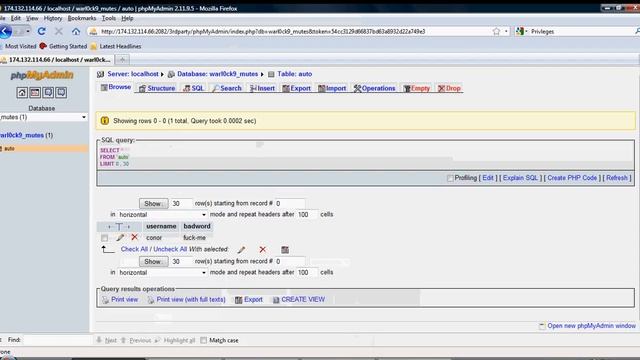Click Highlight all in find bar
The height and width of the screenshot is (360, 640).
coord(176,340)
